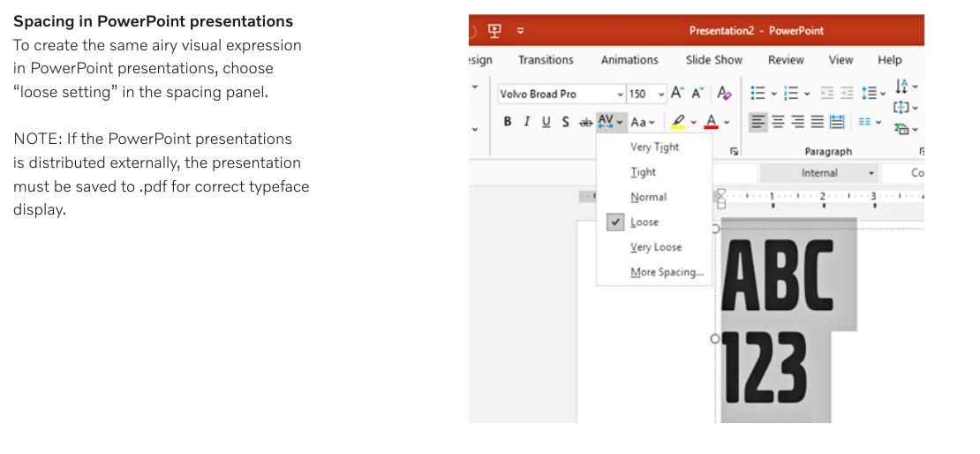The image size is (980, 454).
Task: Align the text right
Action: click(x=797, y=121)
